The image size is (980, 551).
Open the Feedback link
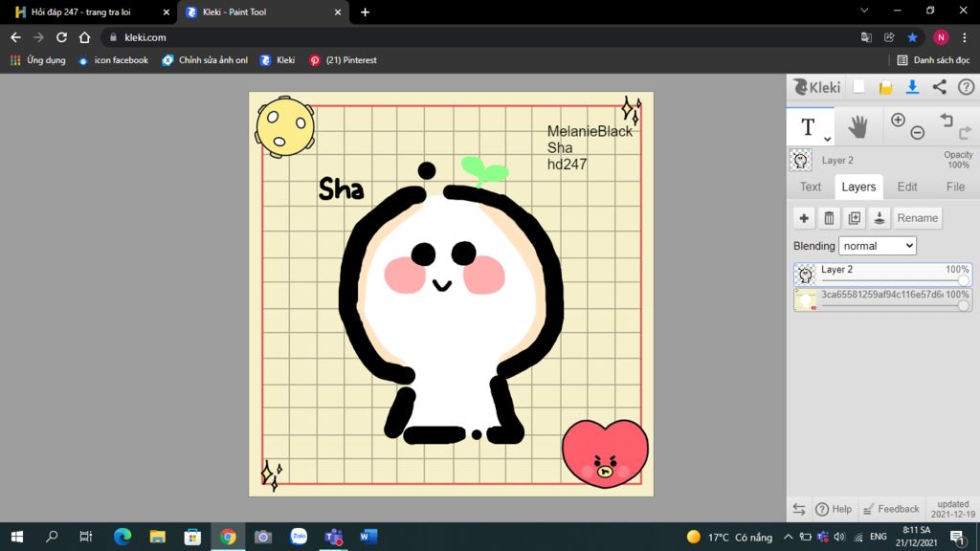click(891, 509)
